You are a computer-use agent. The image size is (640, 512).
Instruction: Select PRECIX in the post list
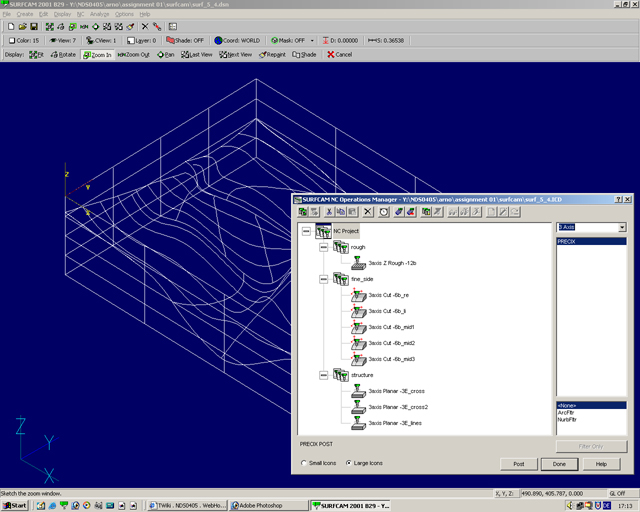(591, 241)
